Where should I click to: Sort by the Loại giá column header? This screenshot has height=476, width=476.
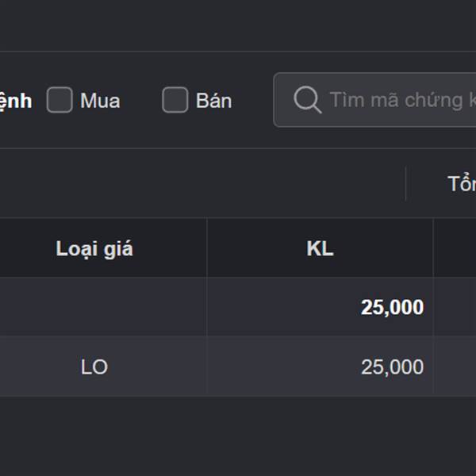[94, 249]
